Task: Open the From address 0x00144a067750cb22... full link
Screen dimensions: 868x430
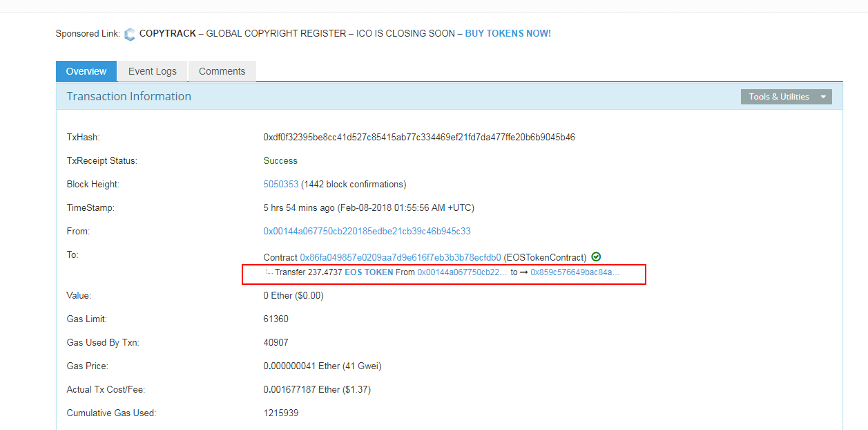Action: 367,231
